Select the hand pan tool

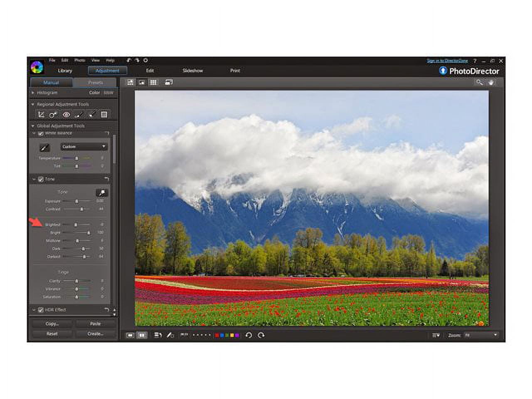[x=491, y=82]
